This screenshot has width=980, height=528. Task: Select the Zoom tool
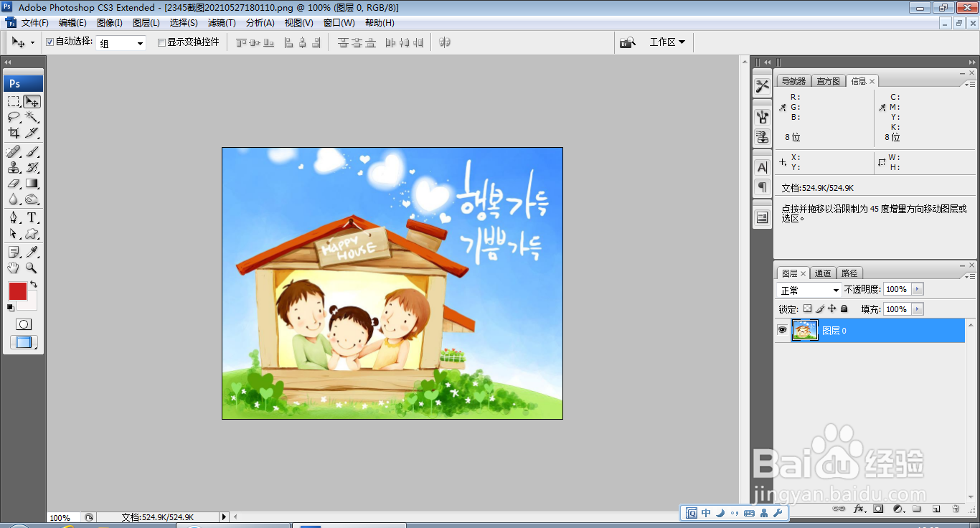pyautogui.click(x=32, y=268)
